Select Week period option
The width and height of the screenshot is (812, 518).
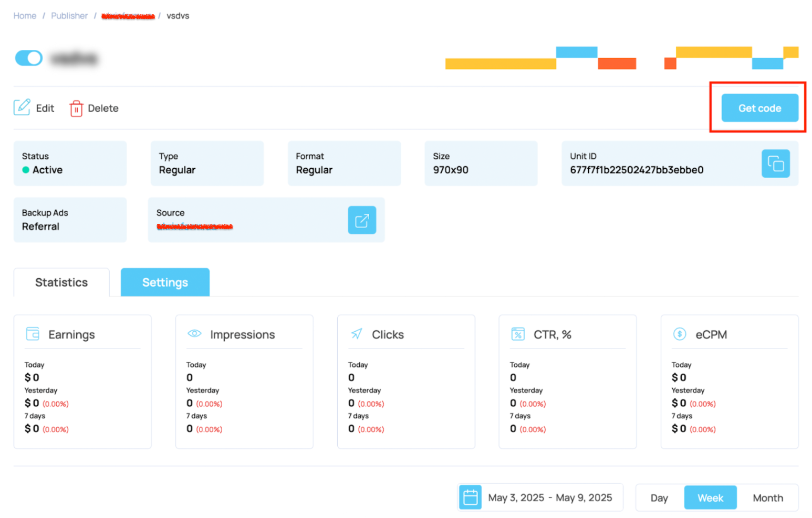710,498
